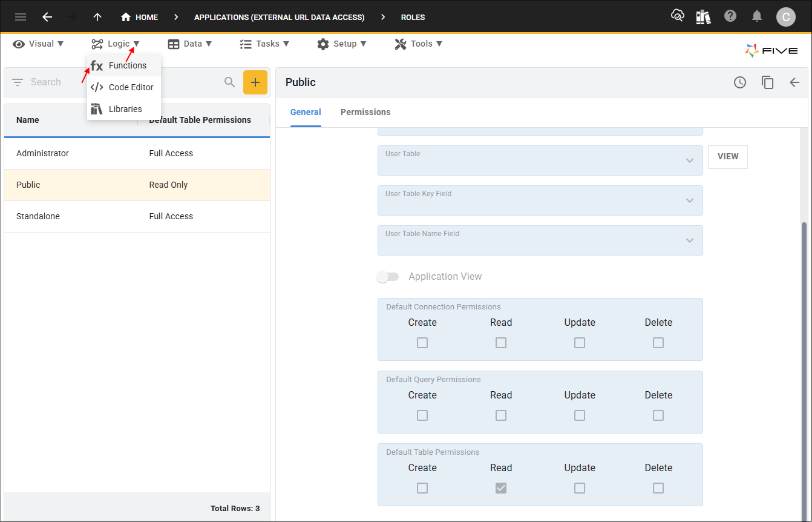Click the back arrow in header
This screenshot has height=522, width=812.
(x=47, y=17)
